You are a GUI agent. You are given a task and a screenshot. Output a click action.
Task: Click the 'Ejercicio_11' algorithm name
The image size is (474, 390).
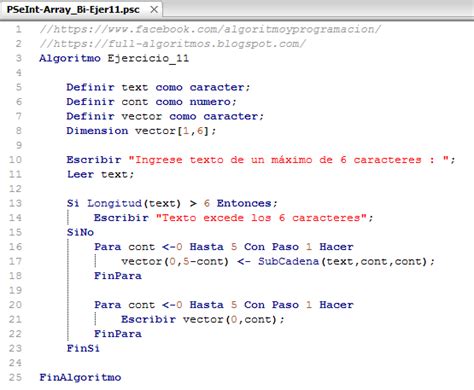[148, 59]
